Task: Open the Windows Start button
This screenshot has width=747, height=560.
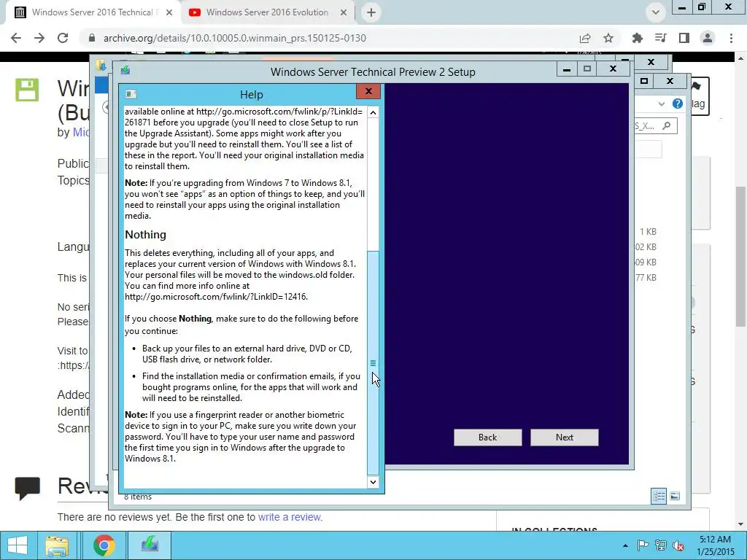Action: pyautogui.click(x=18, y=545)
